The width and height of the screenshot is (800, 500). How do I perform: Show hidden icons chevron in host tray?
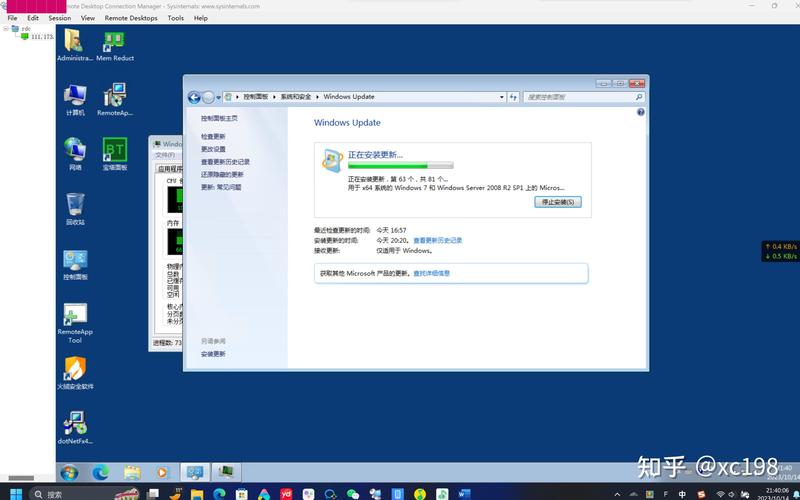pos(617,494)
